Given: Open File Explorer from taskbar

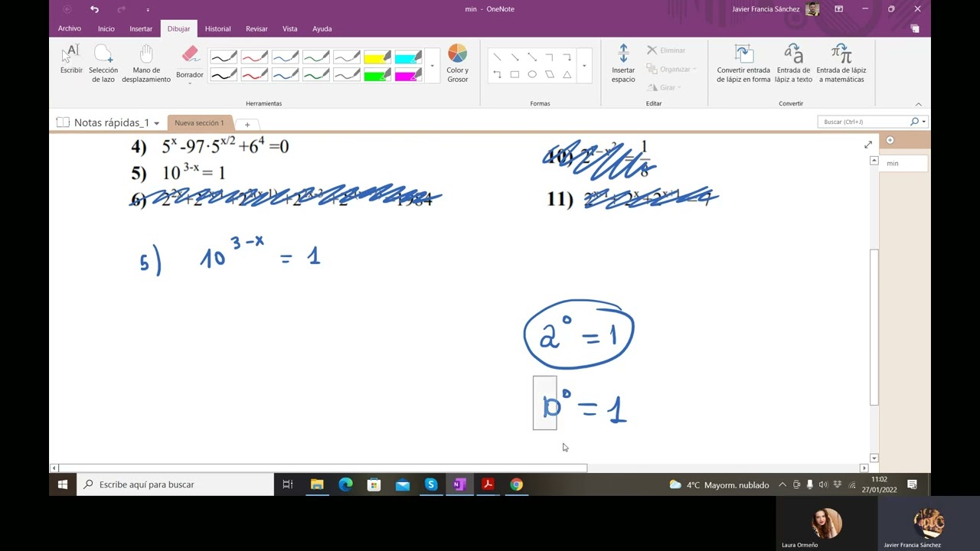Looking at the screenshot, I should click(317, 484).
